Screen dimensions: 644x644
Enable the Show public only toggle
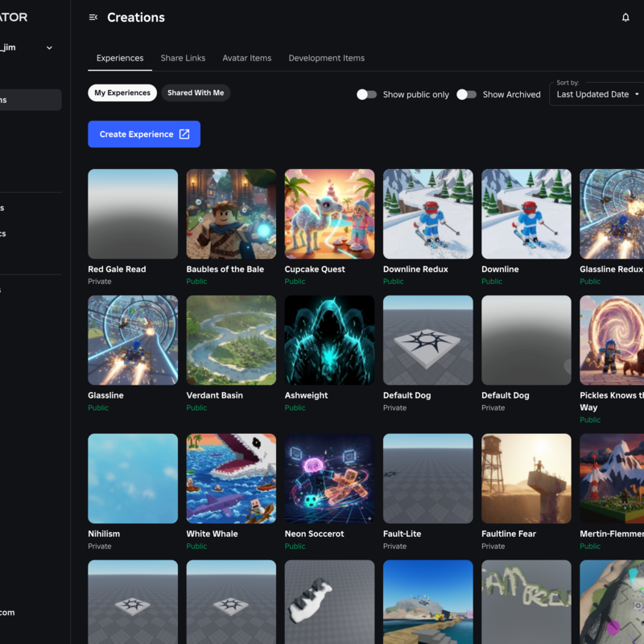click(x=366, y=94)
